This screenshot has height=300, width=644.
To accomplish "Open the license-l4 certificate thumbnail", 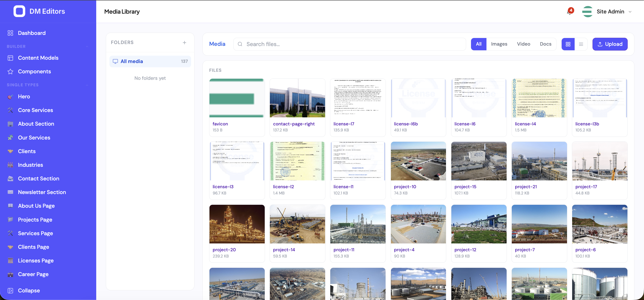I will 539,98.
